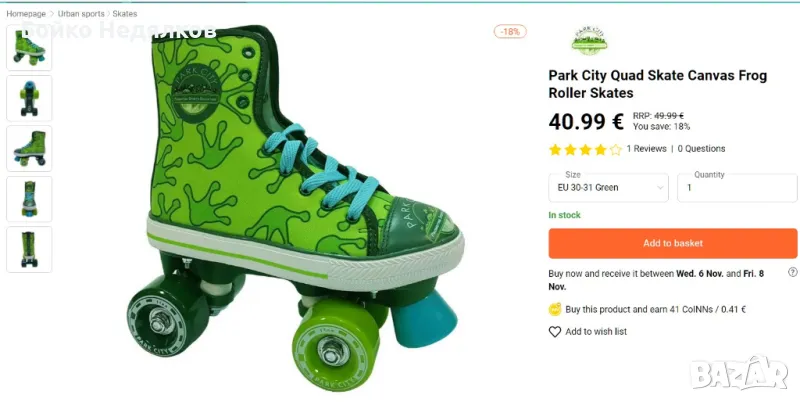Click the Quantity input field
800x402 pixels.
[736, 187]
